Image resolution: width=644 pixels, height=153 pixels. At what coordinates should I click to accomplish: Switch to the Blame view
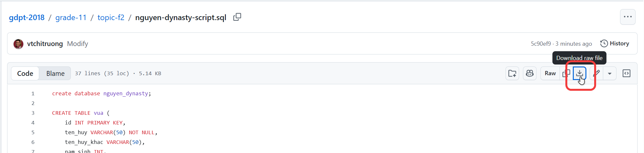click(x=55, y=74)
